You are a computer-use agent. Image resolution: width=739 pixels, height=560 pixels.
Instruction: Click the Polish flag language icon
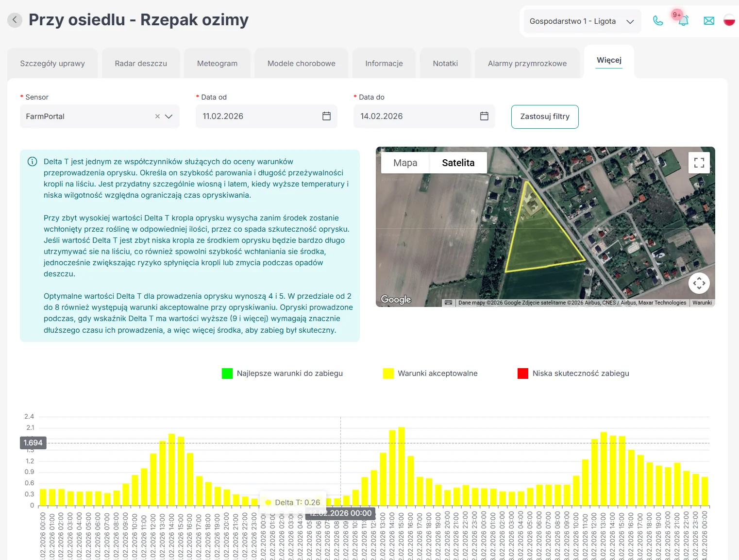[x=729, y=20]
